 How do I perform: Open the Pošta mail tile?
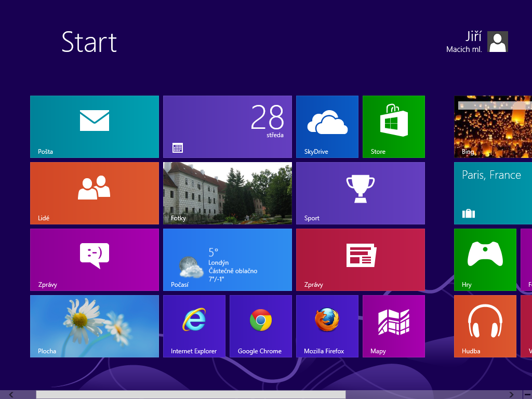click(x=95, y=127)
